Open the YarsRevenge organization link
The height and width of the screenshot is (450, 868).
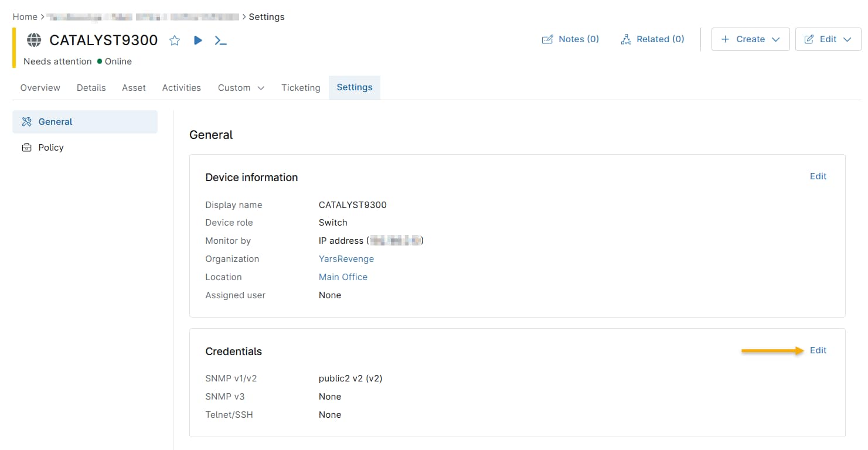346,259
